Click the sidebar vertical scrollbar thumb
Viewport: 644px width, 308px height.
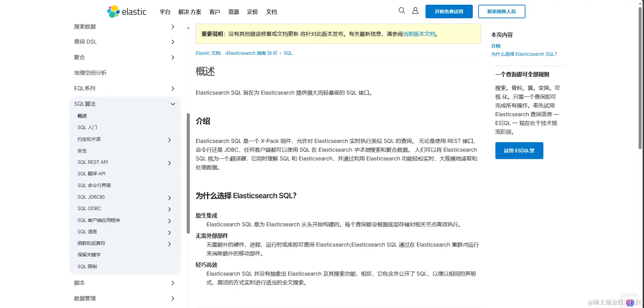click(x=188, y=173)
